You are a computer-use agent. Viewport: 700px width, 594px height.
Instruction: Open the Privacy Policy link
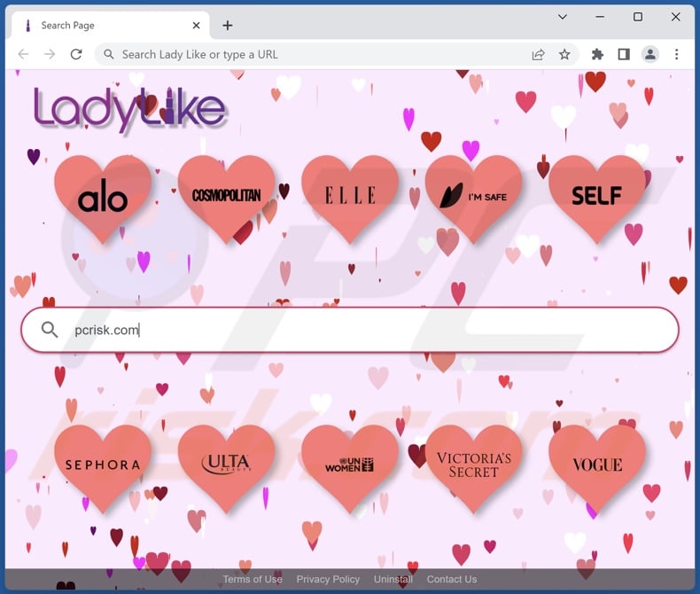pos(328,579)
